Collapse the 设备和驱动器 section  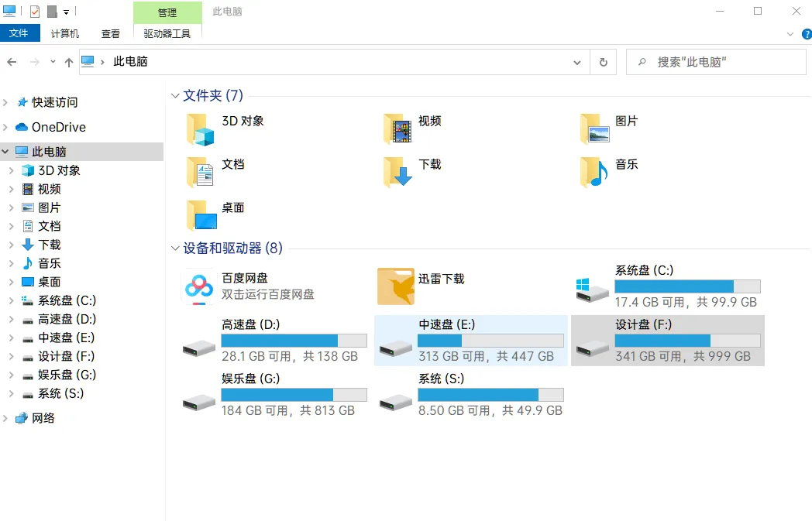point(174,248)
